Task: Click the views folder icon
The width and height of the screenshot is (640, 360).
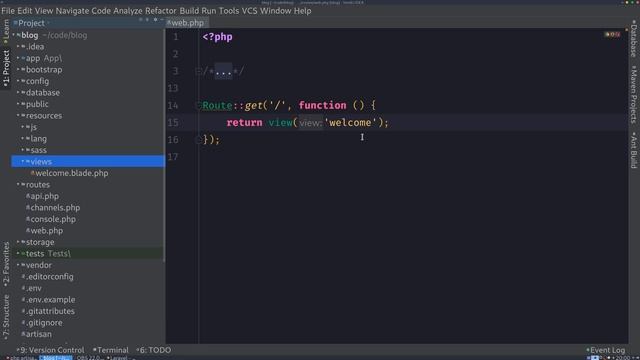Action: (28, 162)
